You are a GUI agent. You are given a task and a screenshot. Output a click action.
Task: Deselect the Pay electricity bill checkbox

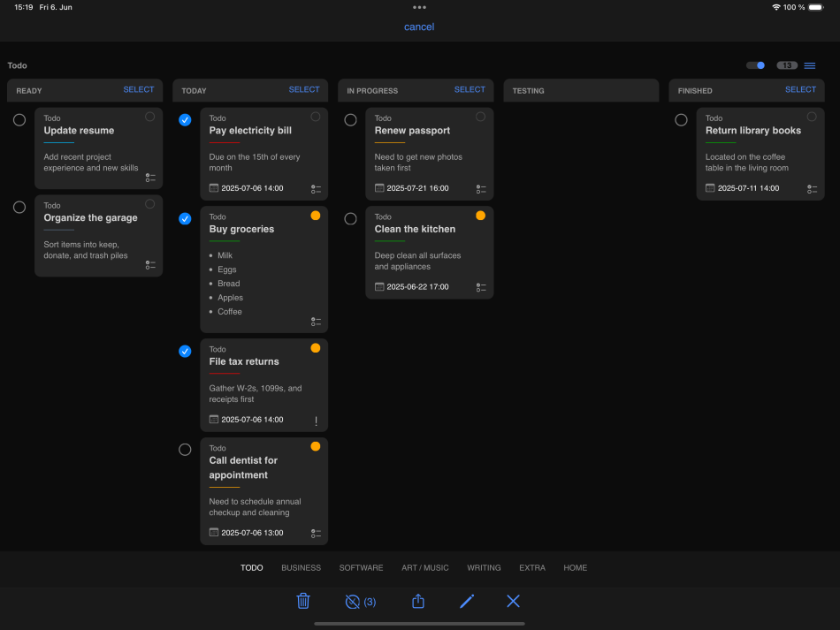185,120
